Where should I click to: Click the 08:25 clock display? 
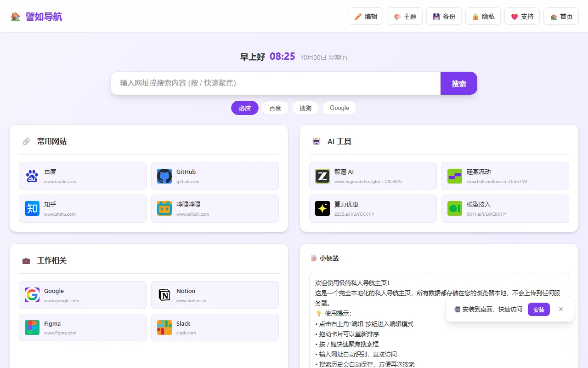tap(283, 57)
